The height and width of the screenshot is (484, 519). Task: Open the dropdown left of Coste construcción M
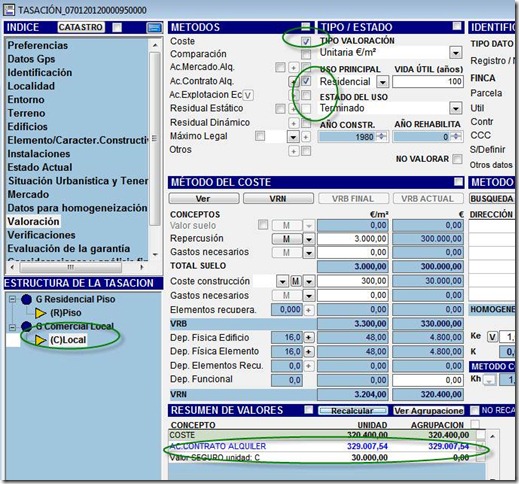282,282
